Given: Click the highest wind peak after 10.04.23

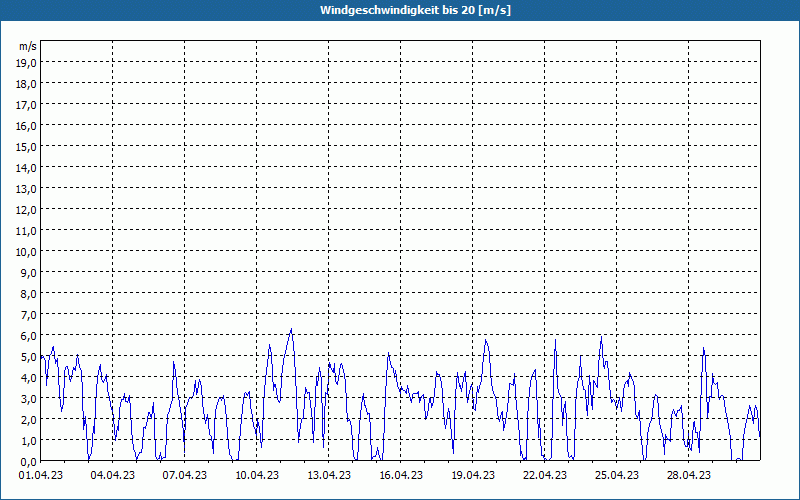Looking at the screenshot, I should point(291,330).
